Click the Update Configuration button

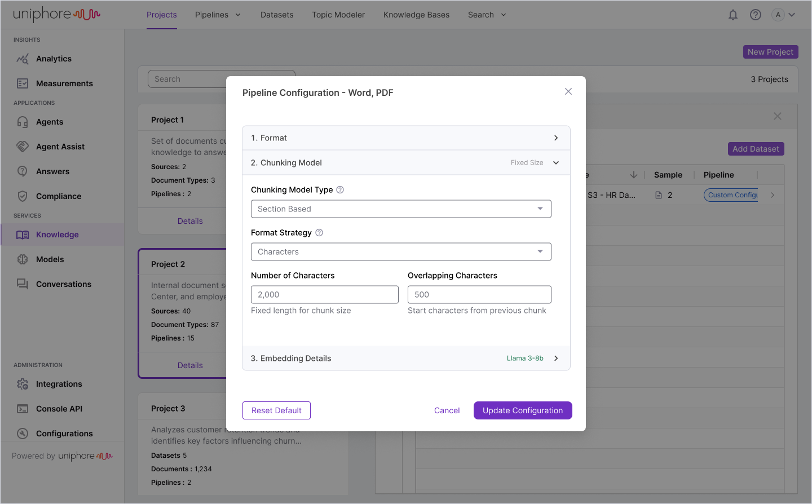[x=523, y=410]
